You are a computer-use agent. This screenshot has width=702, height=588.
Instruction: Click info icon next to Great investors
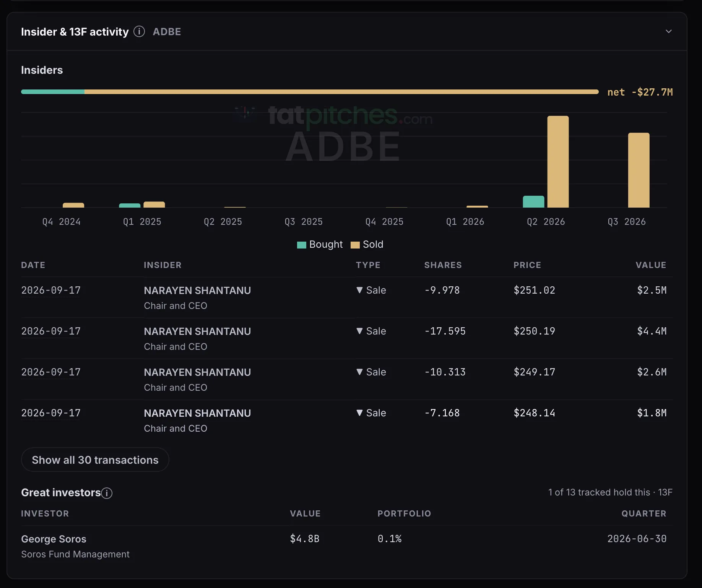click(107, 493)
